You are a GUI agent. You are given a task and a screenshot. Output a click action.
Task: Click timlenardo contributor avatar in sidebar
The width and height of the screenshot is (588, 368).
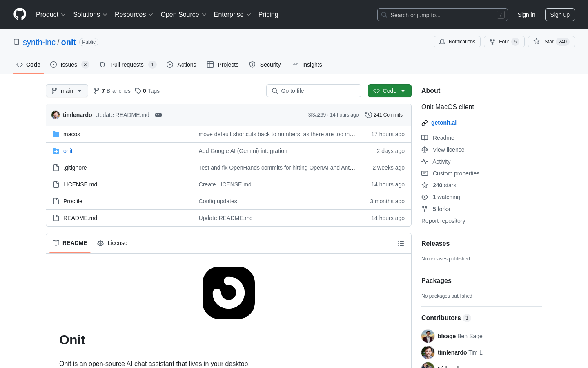tap(428, 352)
